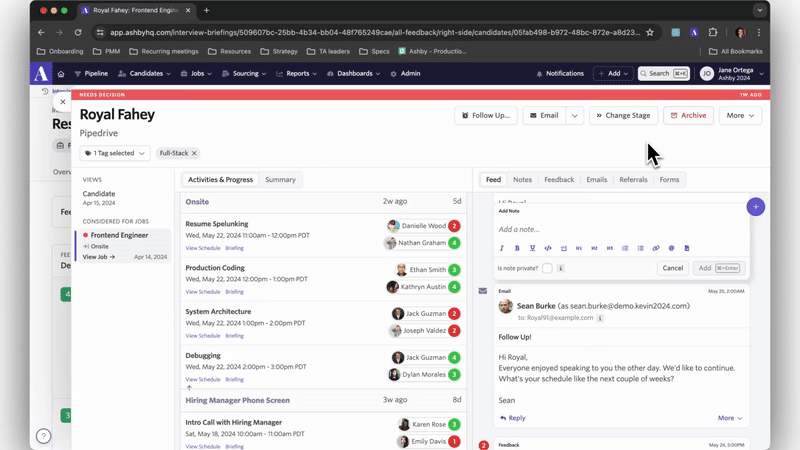Open Candidates nav dropdown

coord(144,73)
